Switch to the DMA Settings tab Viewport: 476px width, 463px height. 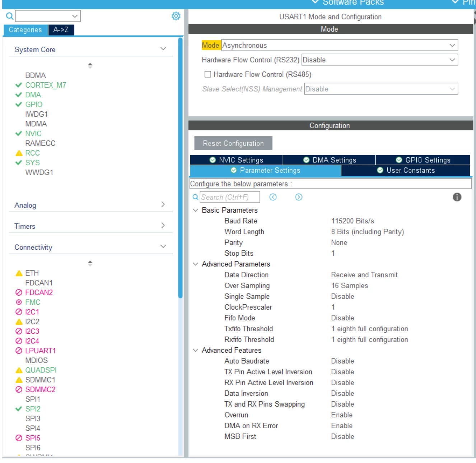click(330, 160)
